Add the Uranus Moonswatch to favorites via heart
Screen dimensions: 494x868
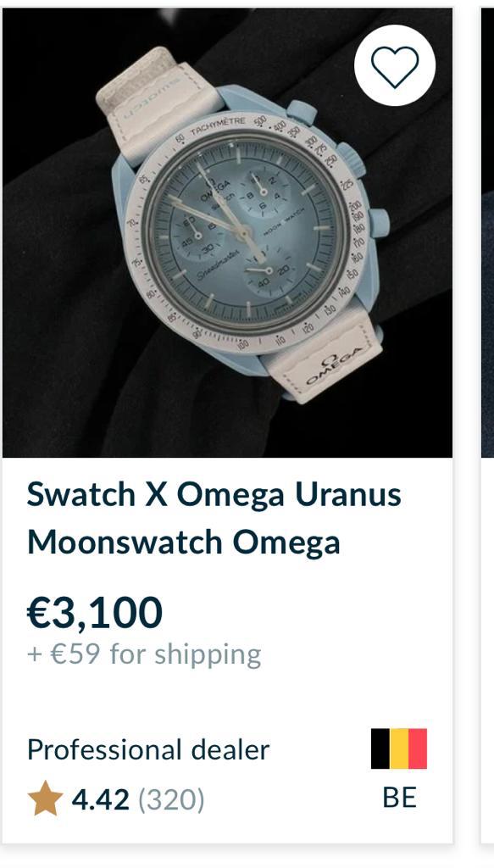click(394, 66)
